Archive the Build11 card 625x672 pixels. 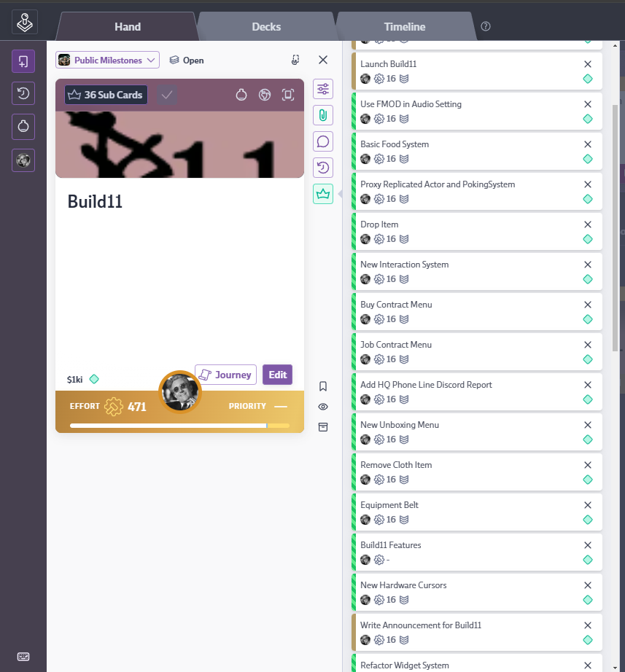(323, 427)
